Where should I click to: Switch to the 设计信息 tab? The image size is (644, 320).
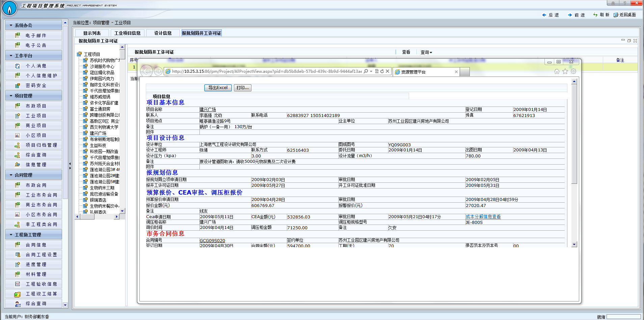tap(163, 33)
